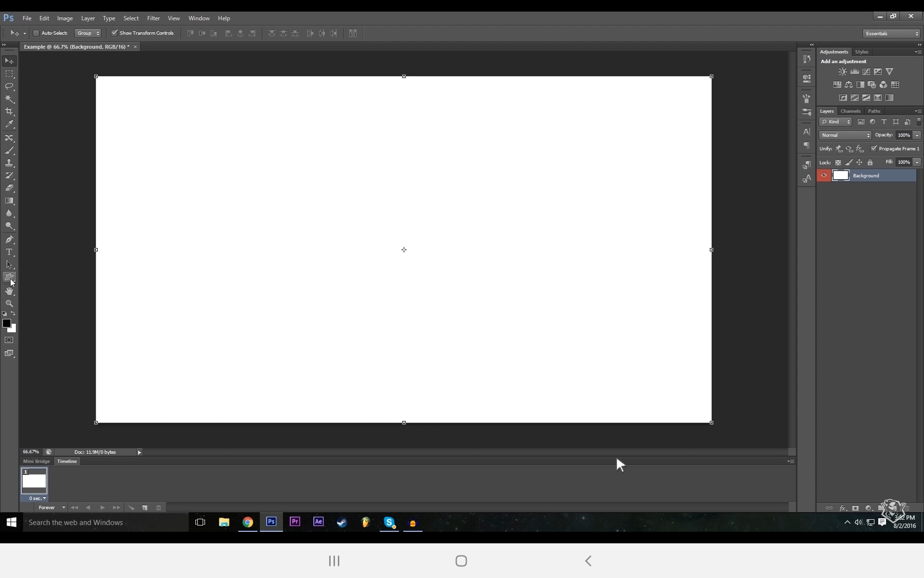The image size is (924, 578).
Task: Switch to the Channels tab
Action: 850,111
